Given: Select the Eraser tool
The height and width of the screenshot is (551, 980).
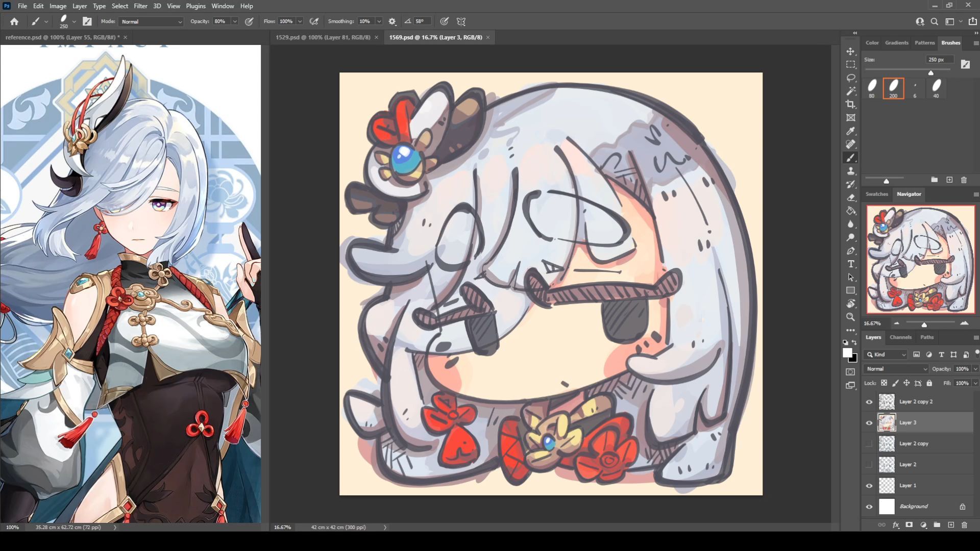Looking at the screenshot, I should pyautogui.click(x=850, y=197).
